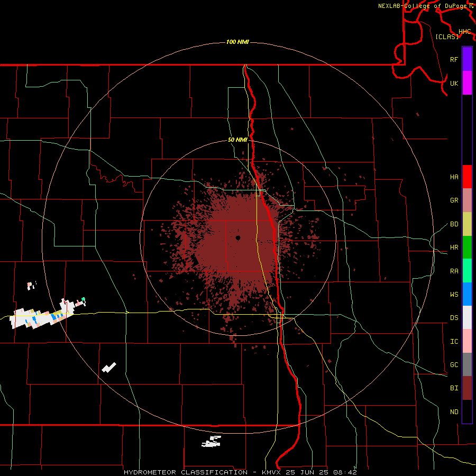Select the gray GC legend swatch

467,364
